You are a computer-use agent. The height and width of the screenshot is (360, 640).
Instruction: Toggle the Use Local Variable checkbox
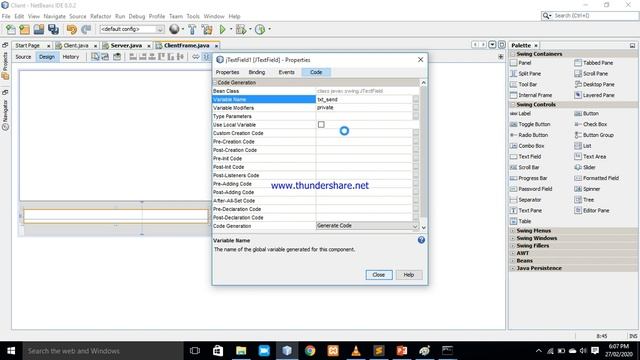tap(321, 124)
